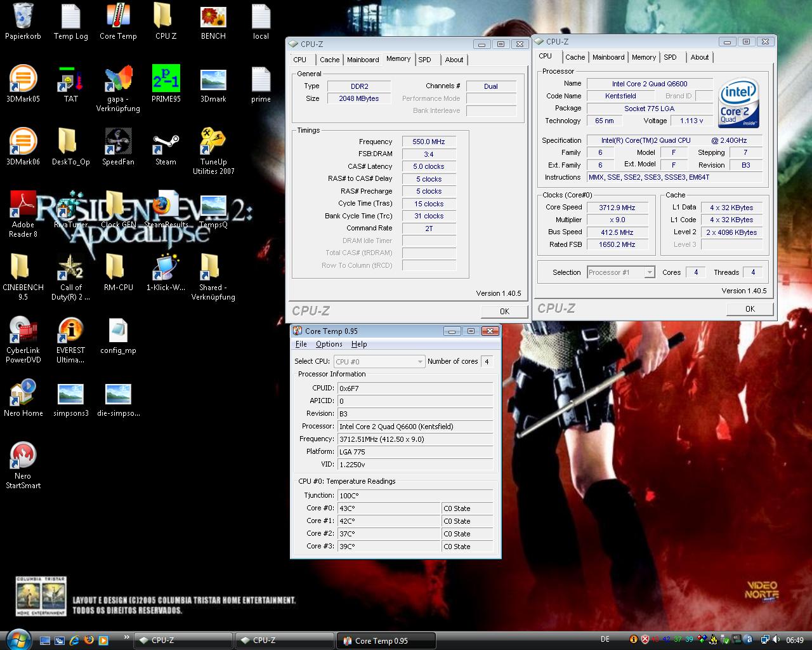The height and width of the screenshot is (650, 812).
Task: Launch Internet Explorer from quick launch
Action: click(74, 640)
